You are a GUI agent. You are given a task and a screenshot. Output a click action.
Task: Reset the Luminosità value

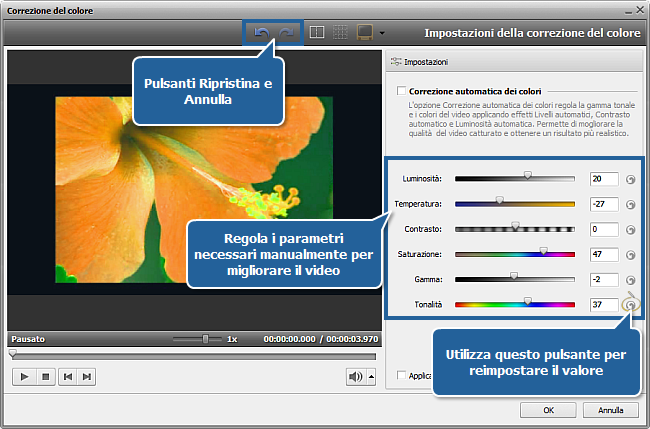[x=631, y=180]
